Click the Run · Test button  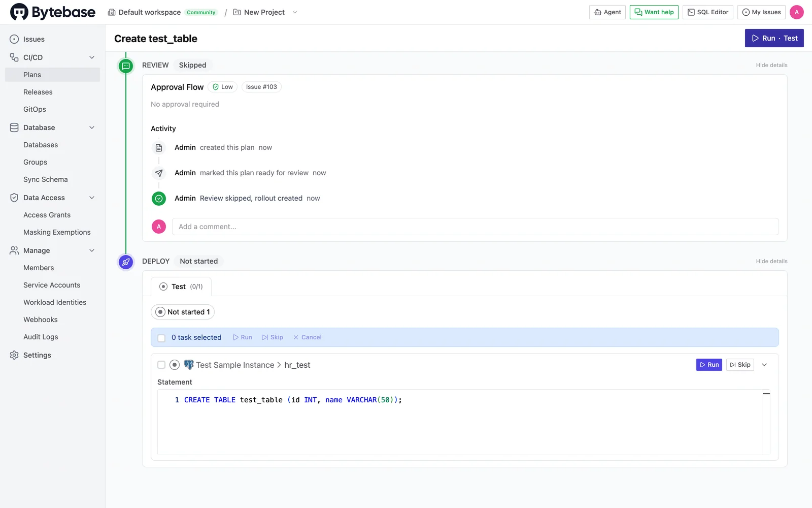pos(774,38)
